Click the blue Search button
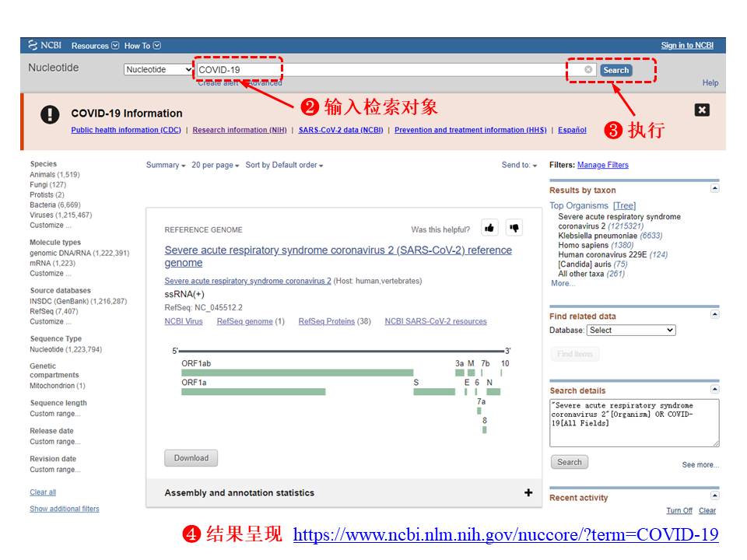Viewport: 747px width, 560px height. point(615,70)
